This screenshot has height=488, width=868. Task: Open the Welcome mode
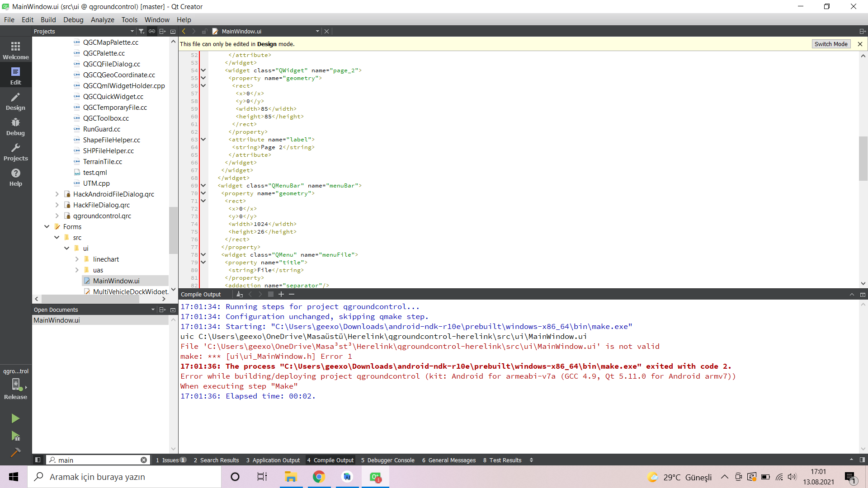pyautogui.click(x=15, y=50)
